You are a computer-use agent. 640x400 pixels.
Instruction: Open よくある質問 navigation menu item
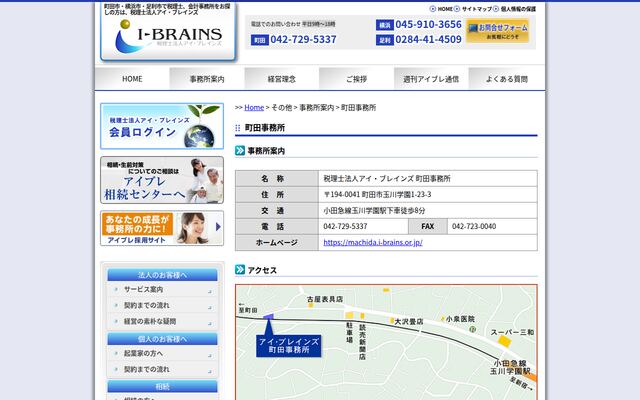tap(507, 78)
